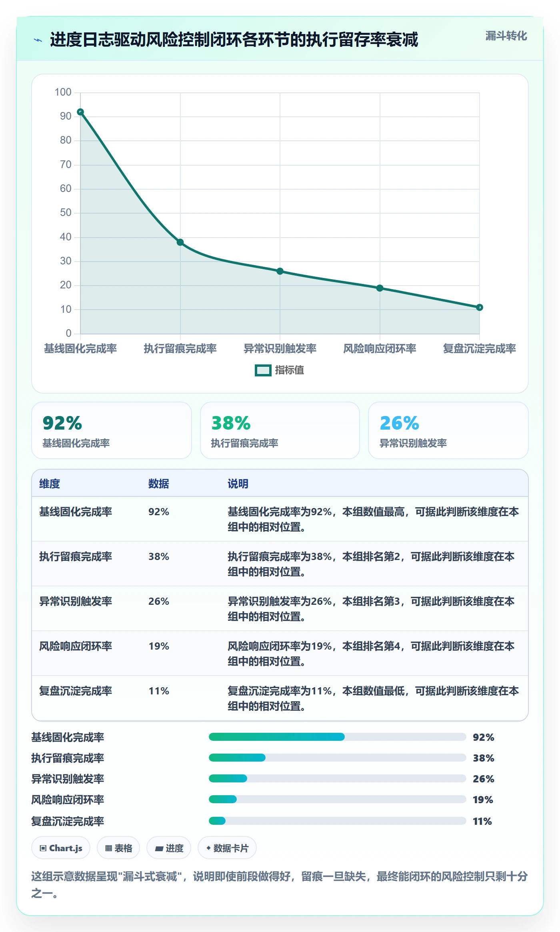
Task: Click the 风险响应闭环率 progress bar
Action: coord(338,799)
